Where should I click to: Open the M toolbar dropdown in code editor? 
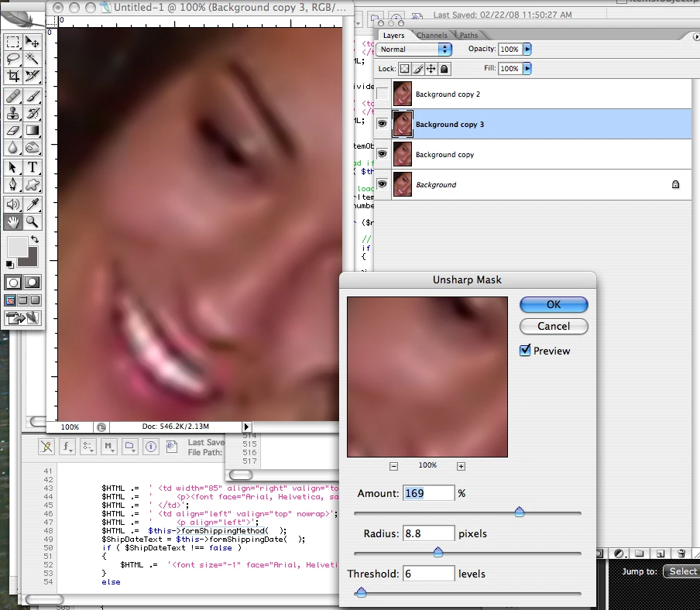pyautogui.click(x=109, y=446)
